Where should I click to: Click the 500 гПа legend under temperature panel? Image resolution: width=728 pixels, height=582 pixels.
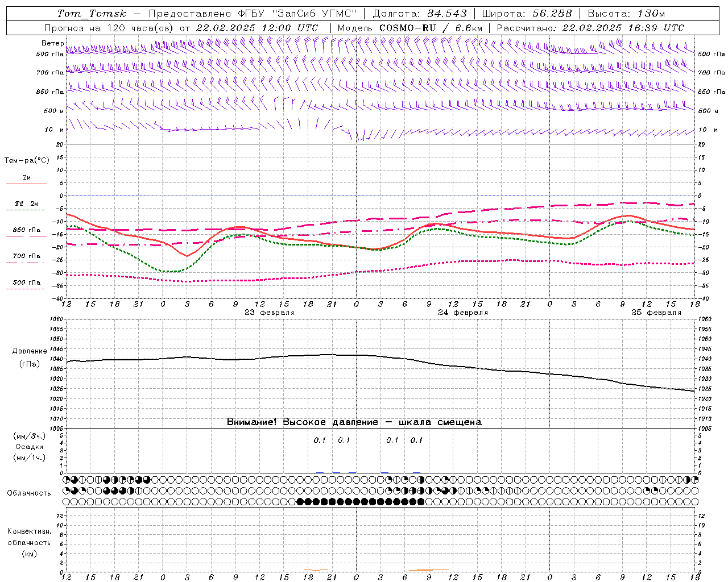click(x=26, y=282)
